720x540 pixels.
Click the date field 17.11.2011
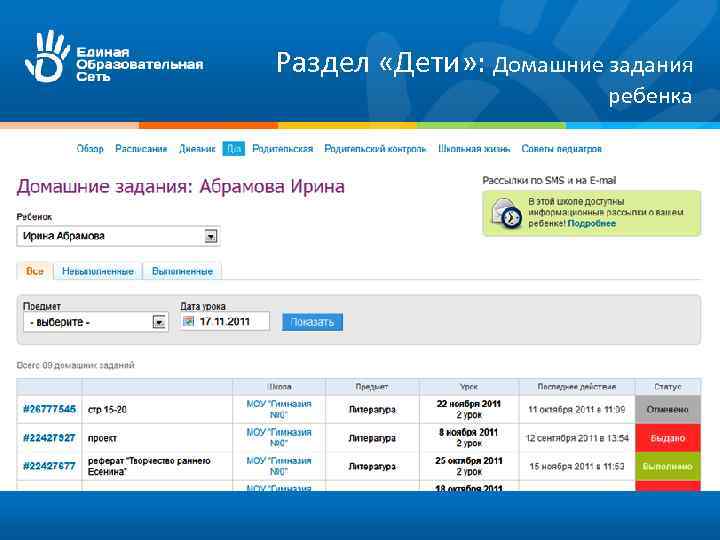[x=225, y=321]
